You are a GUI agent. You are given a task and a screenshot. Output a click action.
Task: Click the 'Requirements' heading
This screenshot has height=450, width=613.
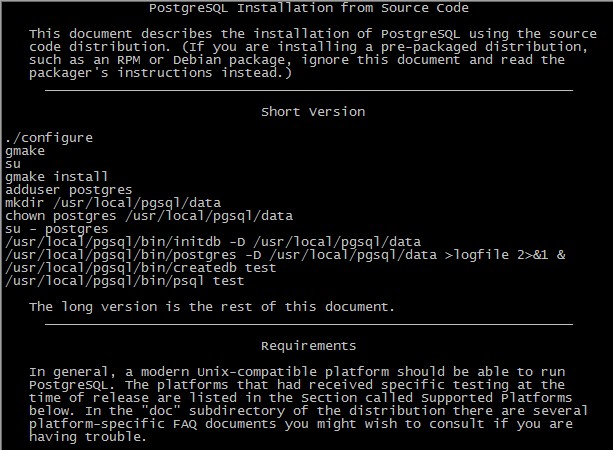[309, 346]
